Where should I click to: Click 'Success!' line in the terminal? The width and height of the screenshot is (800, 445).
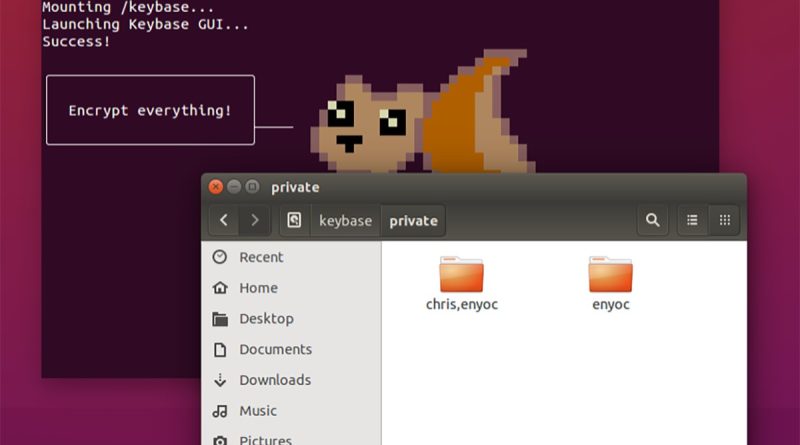77,41
